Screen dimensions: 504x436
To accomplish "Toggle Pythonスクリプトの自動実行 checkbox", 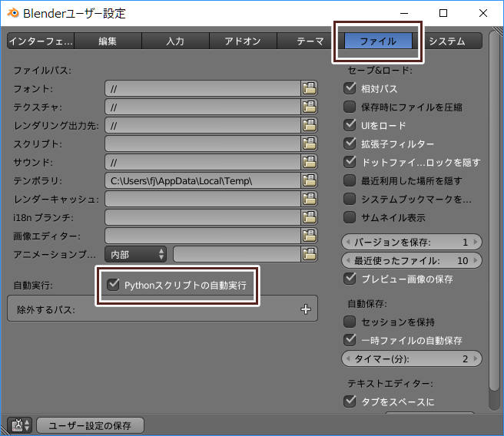I will (x=113, y=285).
